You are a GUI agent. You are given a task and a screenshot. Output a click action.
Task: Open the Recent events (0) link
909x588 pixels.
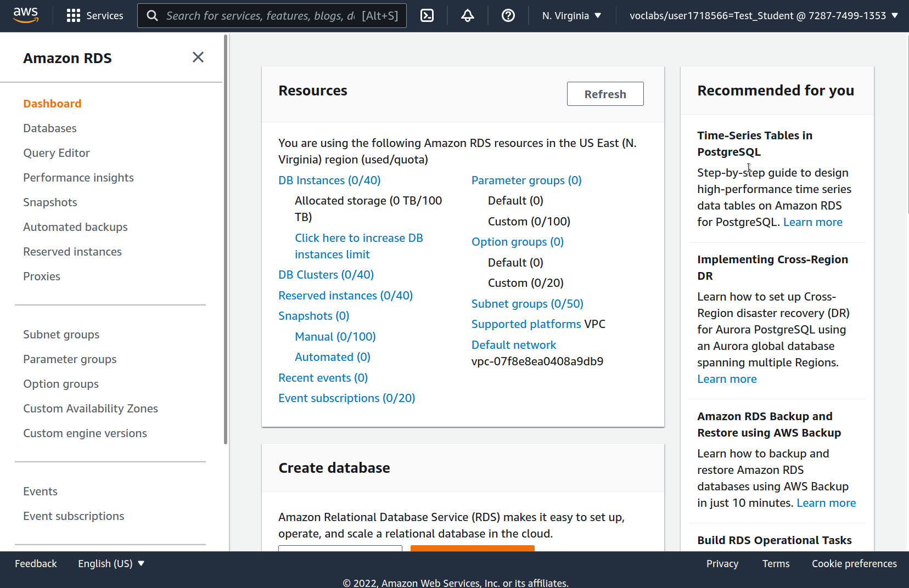tap(323, 378)
